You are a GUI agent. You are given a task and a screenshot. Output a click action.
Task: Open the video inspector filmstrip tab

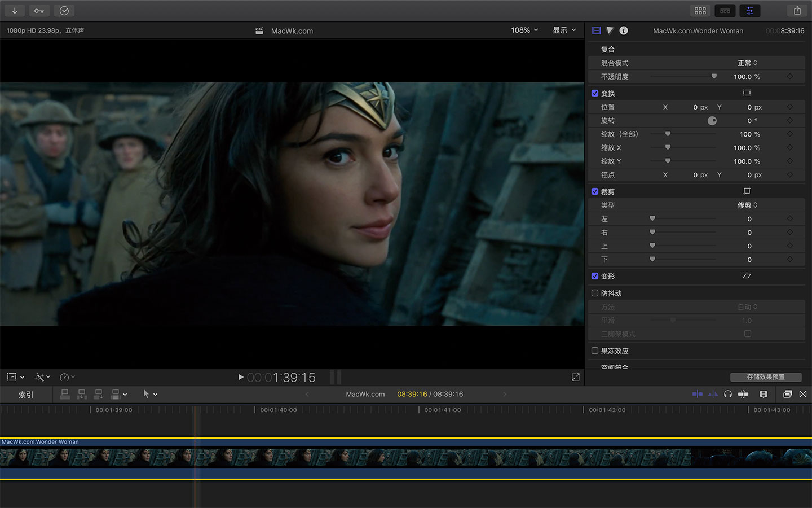point(596,30)
